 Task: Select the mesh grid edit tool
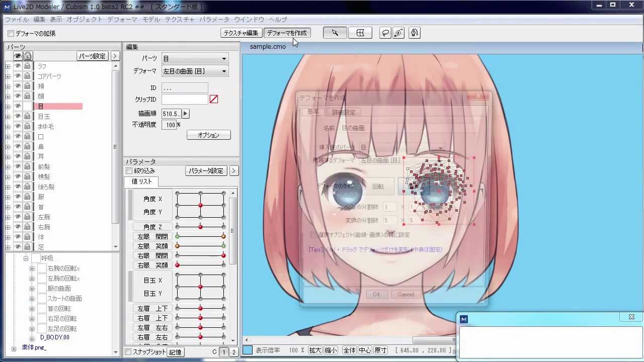click(360, 33)
